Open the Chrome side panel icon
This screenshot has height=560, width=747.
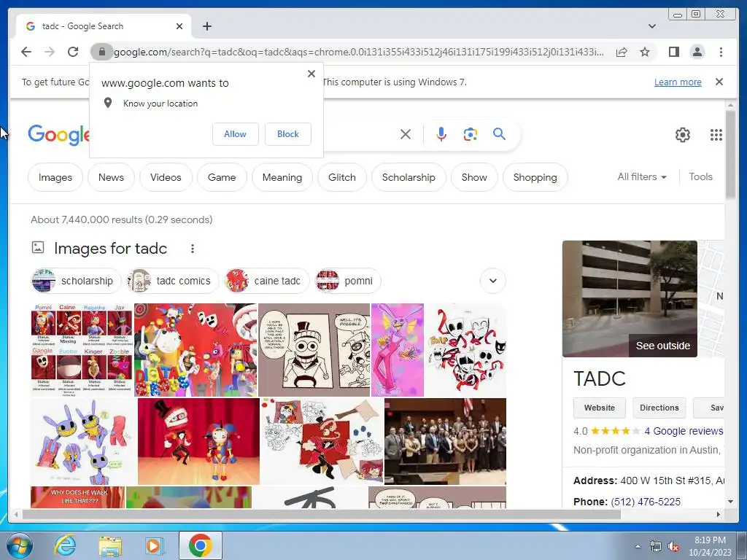673,52
